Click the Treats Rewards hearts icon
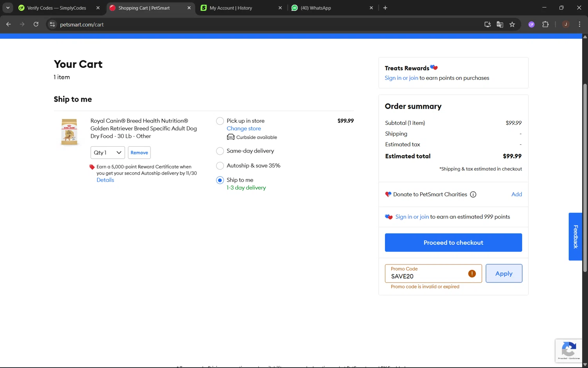 pos(434,67)
